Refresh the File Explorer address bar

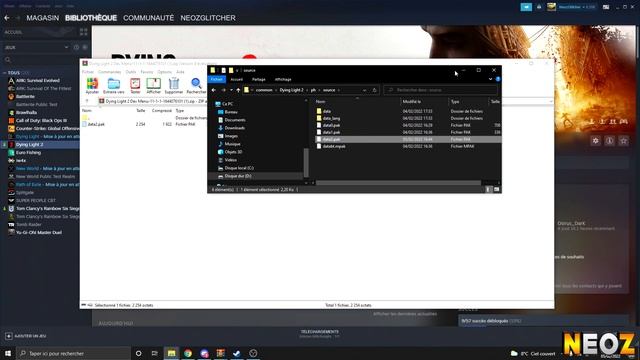click(374, 90)
